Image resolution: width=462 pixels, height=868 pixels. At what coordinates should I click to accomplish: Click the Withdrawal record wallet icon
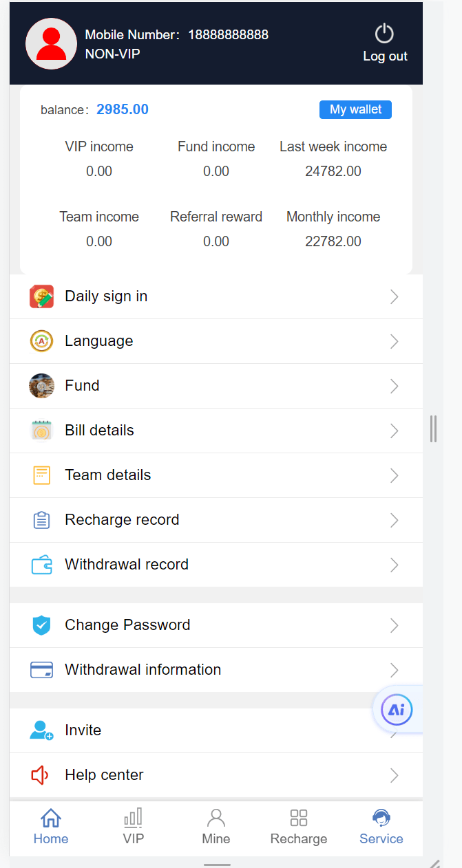click(41, 565)
